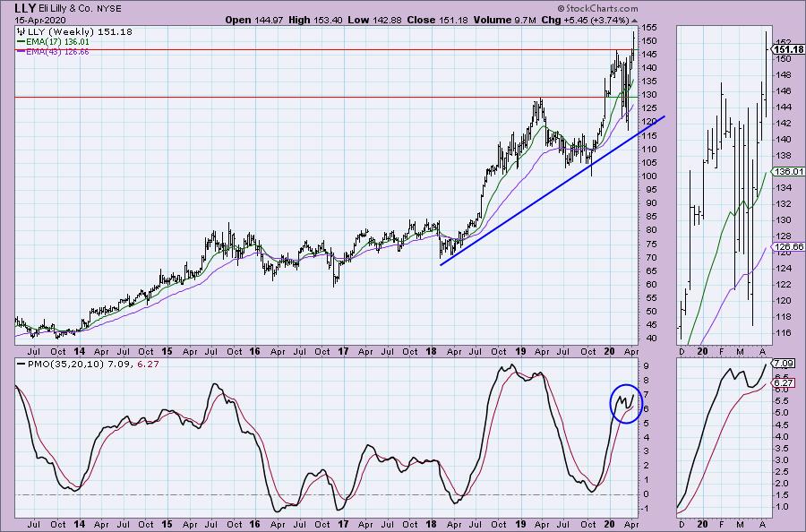The width and height of the screenshot is (806, 532).
Task: Click the -1 label on PMO axis
Action: coord(645,509)
